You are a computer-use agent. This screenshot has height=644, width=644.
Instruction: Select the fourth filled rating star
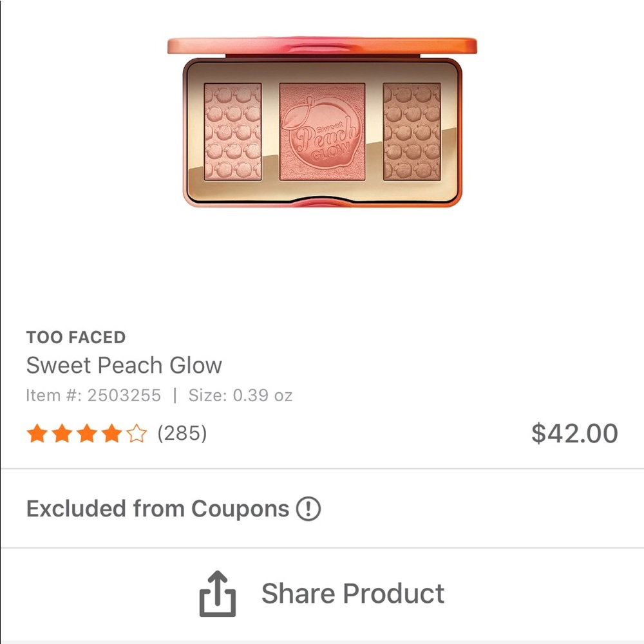(112, 432)
